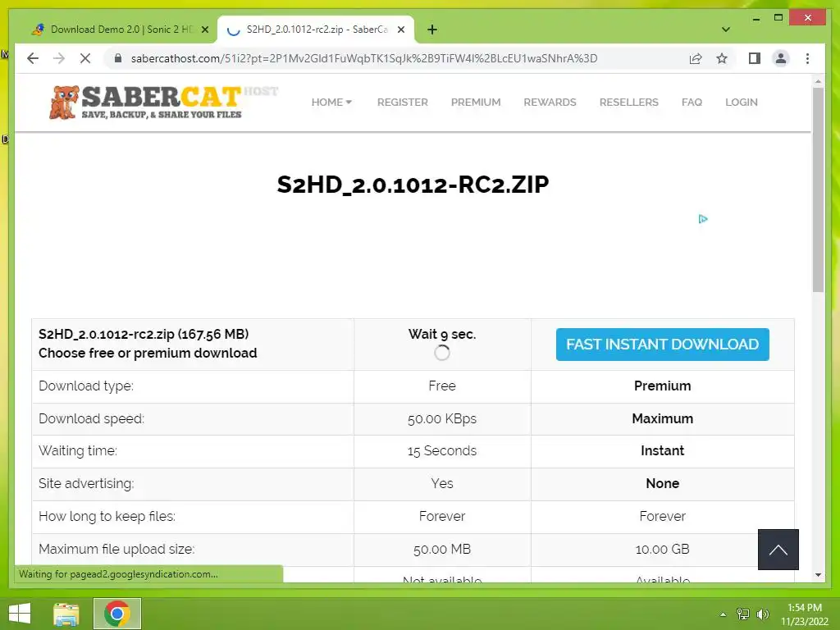The image size is (840, 630).
Task: Click the None site advertising cell
Action: click(662, 484)
